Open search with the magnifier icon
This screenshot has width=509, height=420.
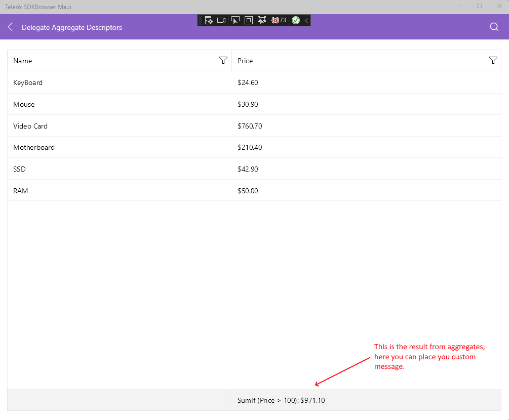[494, 27]
